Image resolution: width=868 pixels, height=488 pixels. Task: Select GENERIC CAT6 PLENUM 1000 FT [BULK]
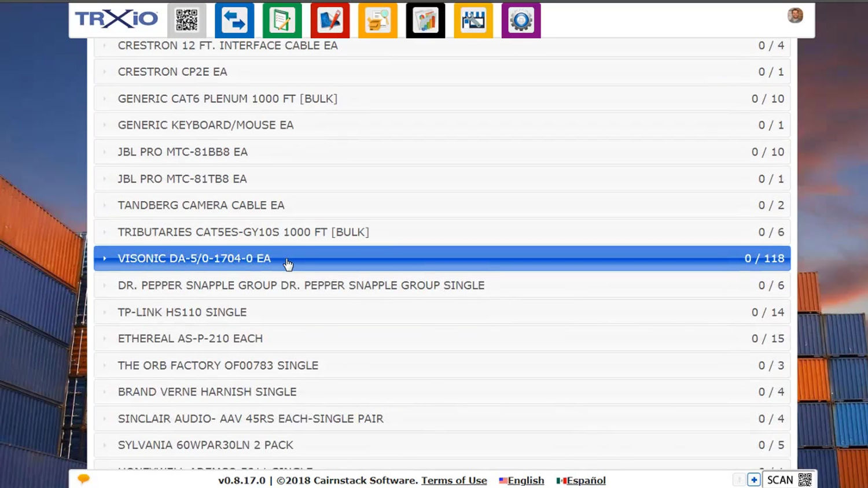tap(227, 98)
